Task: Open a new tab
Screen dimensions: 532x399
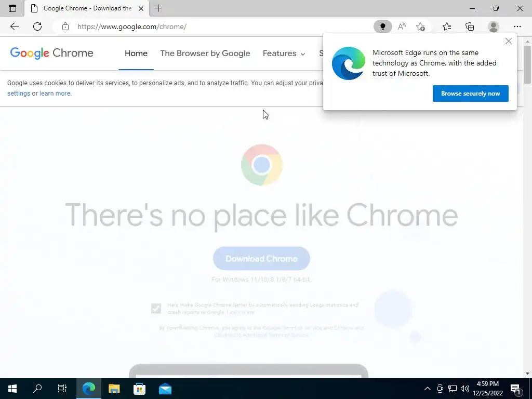Action: (158, 8)
